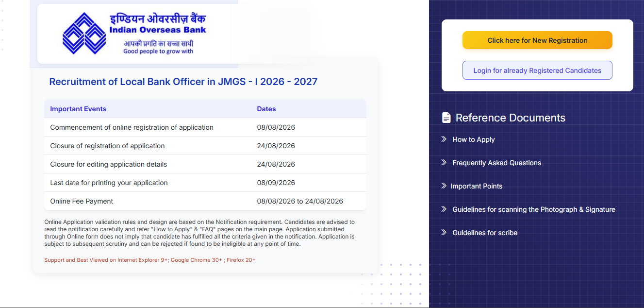Click the Recruitment of Local Bank Officer heading
The width and height of the screenshot is (644, 308).
[183, 82]
